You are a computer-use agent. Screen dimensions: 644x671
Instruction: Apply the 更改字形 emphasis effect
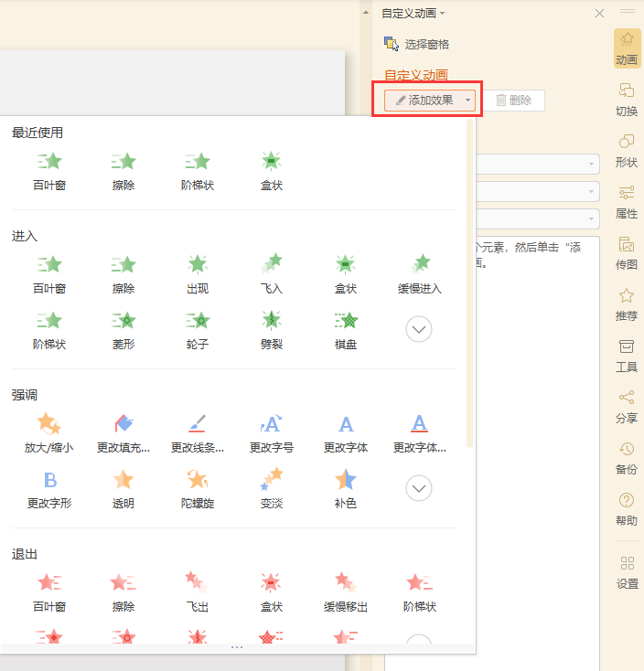[x=49, y=490]
